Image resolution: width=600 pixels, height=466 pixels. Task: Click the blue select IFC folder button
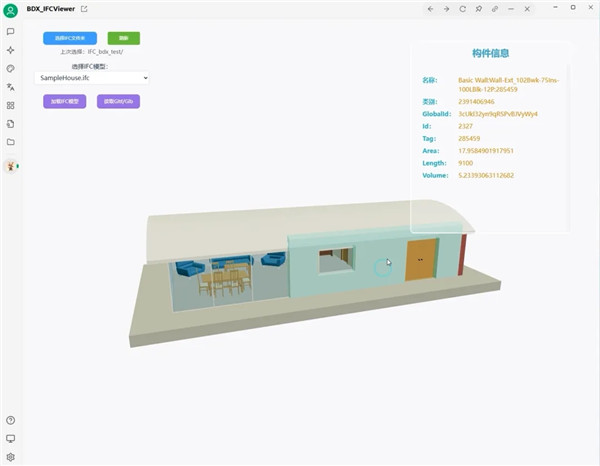pyautogui.click(x=69, y=38)
